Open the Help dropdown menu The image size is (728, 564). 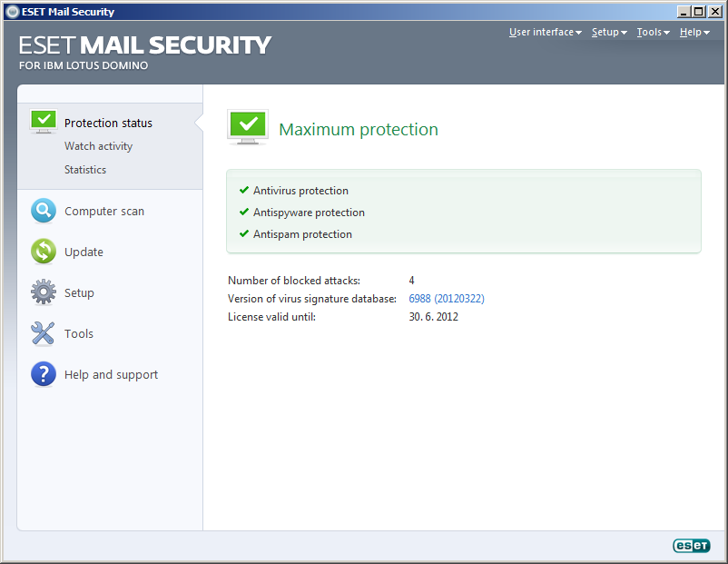pyautogui.click(x=694, y=32)
